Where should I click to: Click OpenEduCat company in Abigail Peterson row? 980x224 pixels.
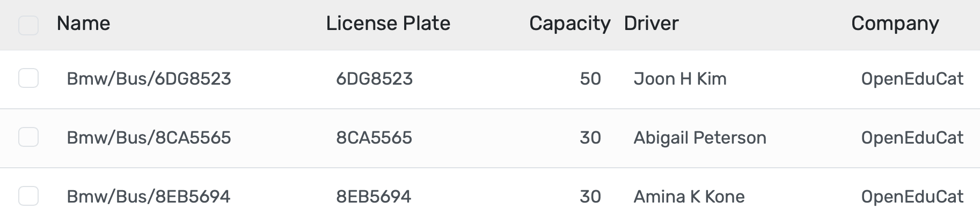coord(912,138)
